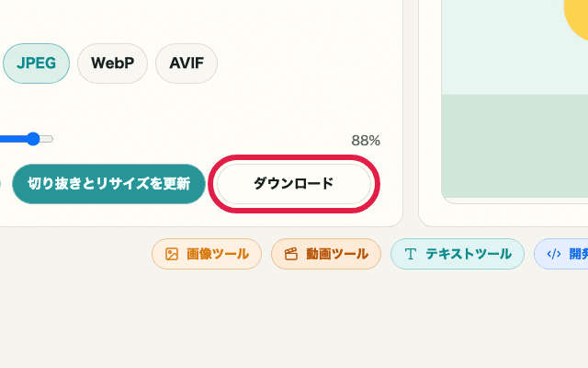
Task: Click the ダウンロード button
Action: click(293, 183)
